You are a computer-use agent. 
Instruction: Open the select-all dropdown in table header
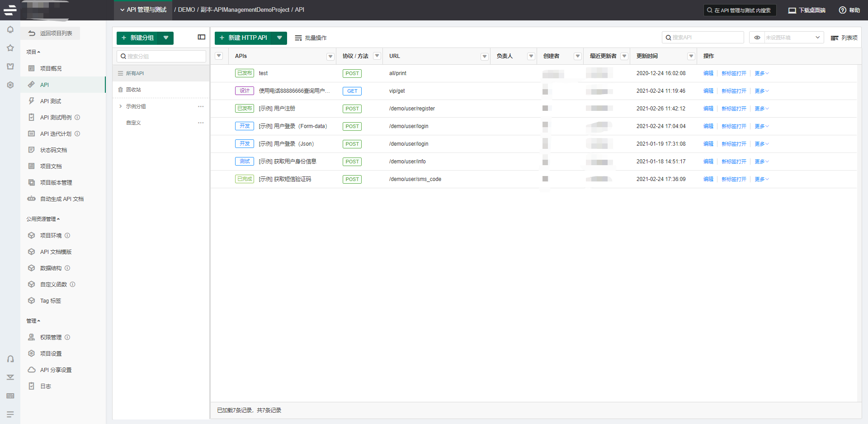click(219, 56)
